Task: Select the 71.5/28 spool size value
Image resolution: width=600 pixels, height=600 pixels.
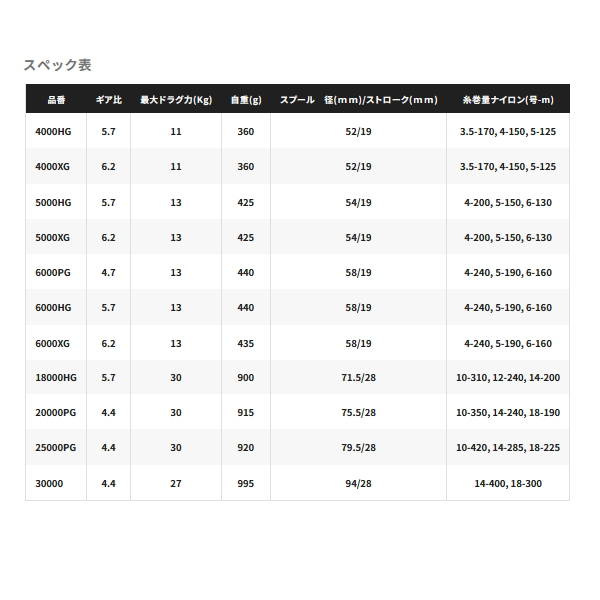Action: click(x=358, y=378)
